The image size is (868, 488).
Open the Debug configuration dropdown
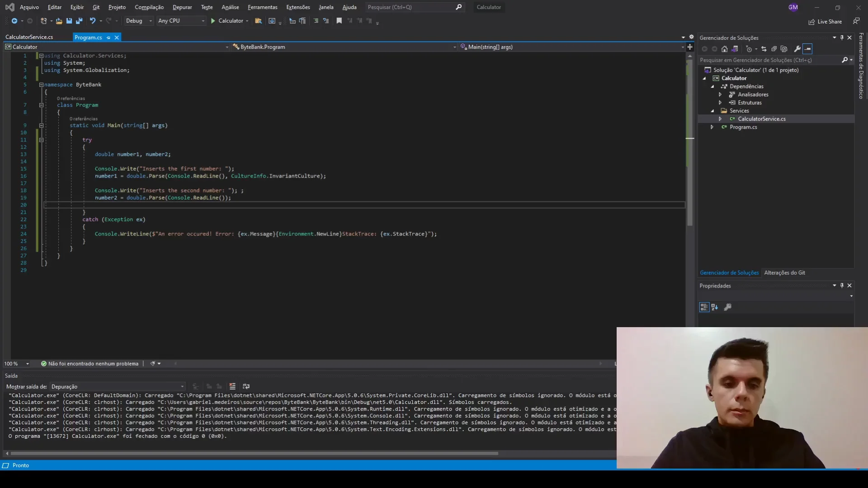click(x=138, y=21)
